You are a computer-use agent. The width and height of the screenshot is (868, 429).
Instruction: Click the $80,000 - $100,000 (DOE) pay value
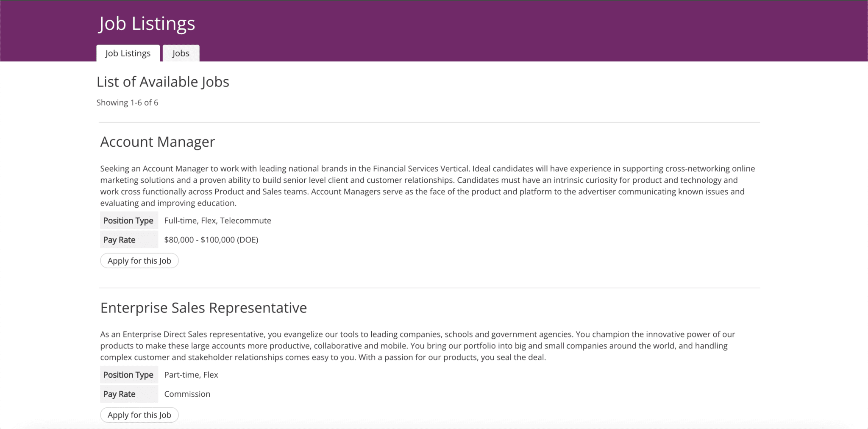(211, 240)
